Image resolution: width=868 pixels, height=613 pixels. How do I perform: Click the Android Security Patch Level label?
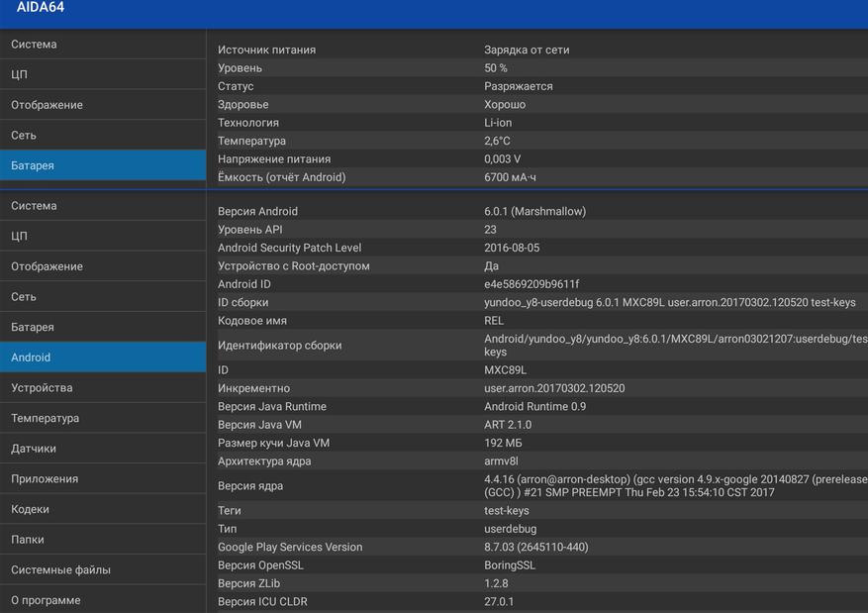coord(290,249)
